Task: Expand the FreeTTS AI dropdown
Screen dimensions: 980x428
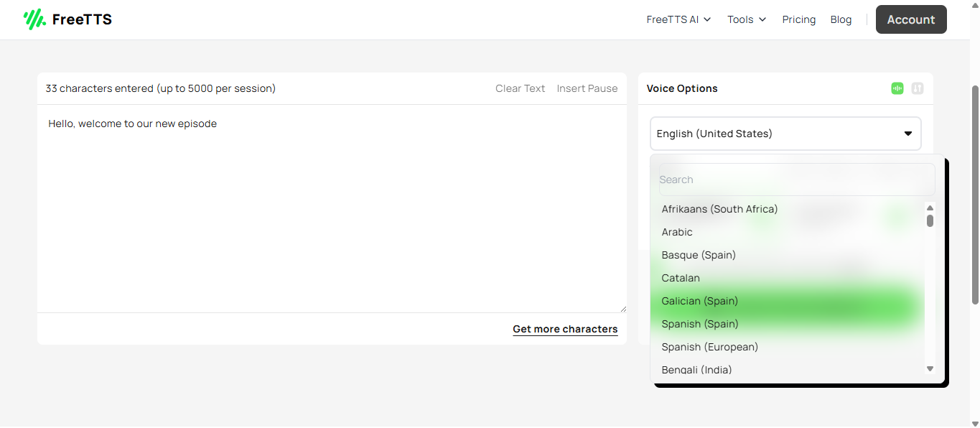Action: coord(678,19)
